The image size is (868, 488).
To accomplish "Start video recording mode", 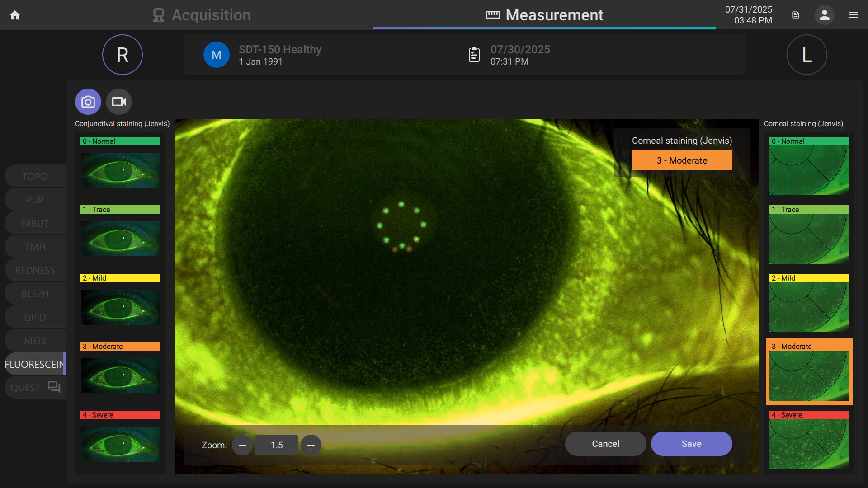I will pos(118,101).
